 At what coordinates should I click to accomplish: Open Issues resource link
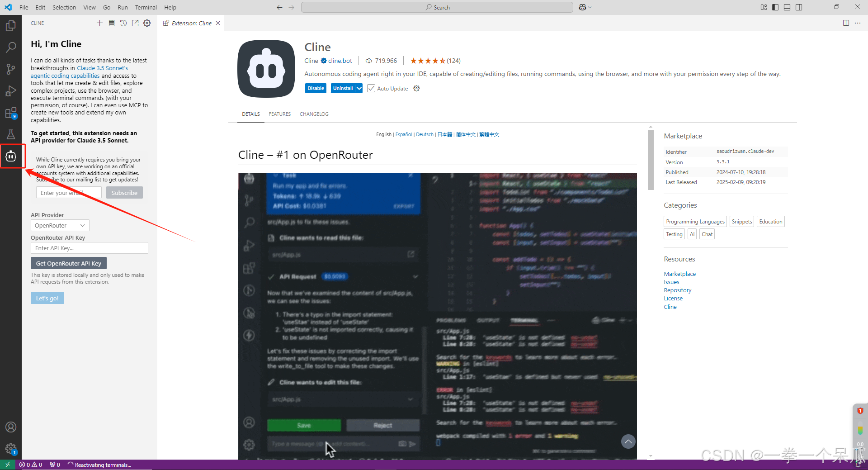671,282
